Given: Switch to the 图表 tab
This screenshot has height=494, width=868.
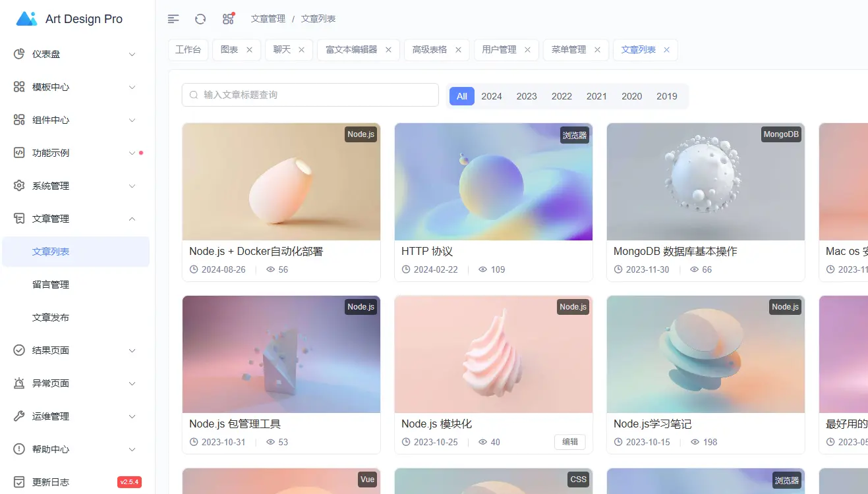Looking at the screenshot, I should pos(231,49).
